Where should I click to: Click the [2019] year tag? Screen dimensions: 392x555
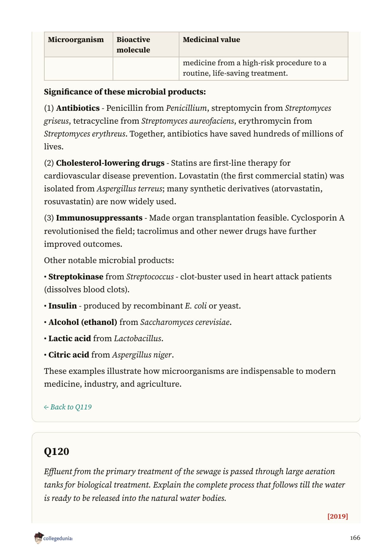[338, 516]
